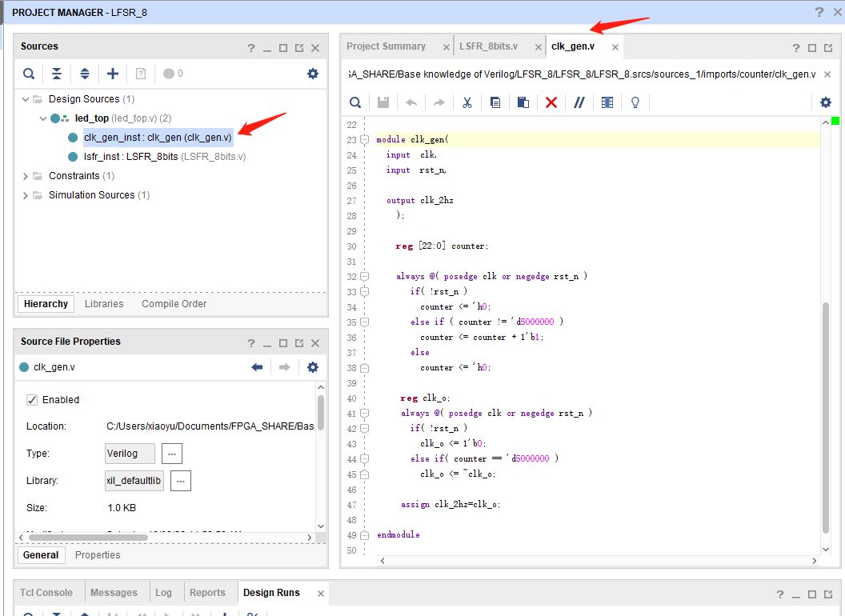Expand the Constraints folder

(x=26, y=176)
